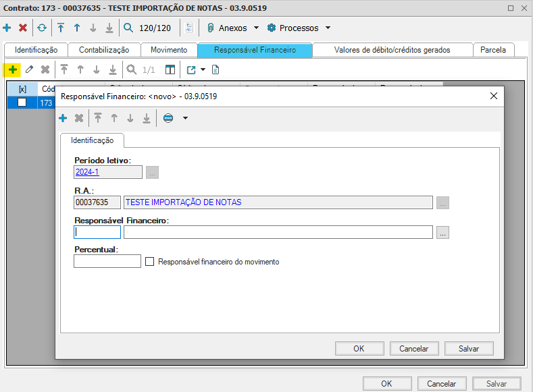Viewport: 533px width, 392px height.
Task: Toggle the [x] select-all column header
Action: pyautogui.click(x=22, y=88)
